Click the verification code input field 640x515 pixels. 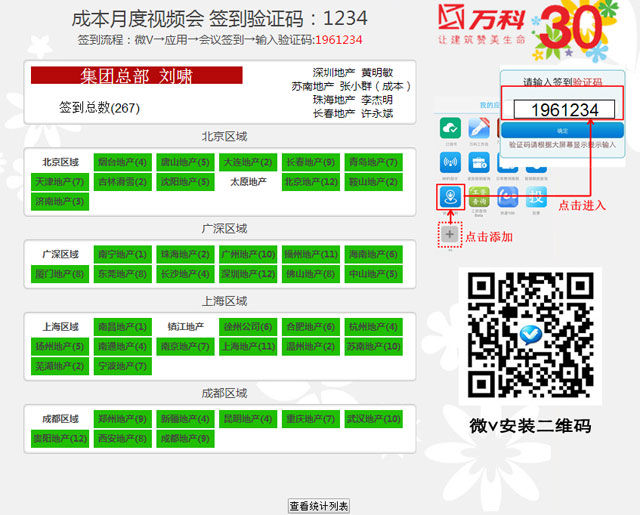pyautogui.click(x=564, y=110)
